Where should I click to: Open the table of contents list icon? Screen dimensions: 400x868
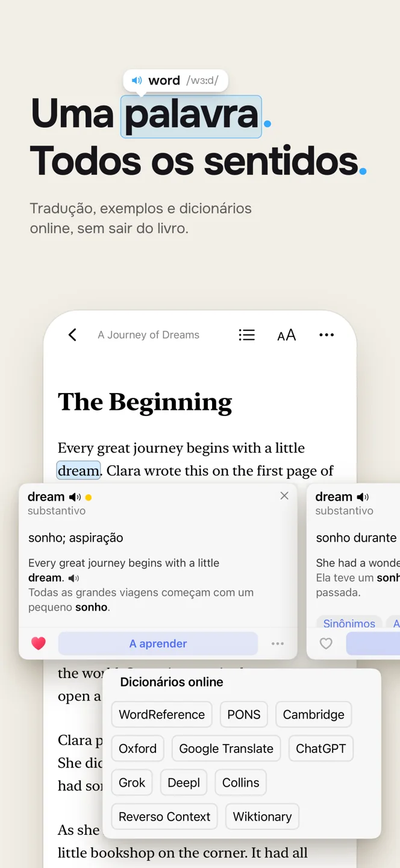pos(246,335)
